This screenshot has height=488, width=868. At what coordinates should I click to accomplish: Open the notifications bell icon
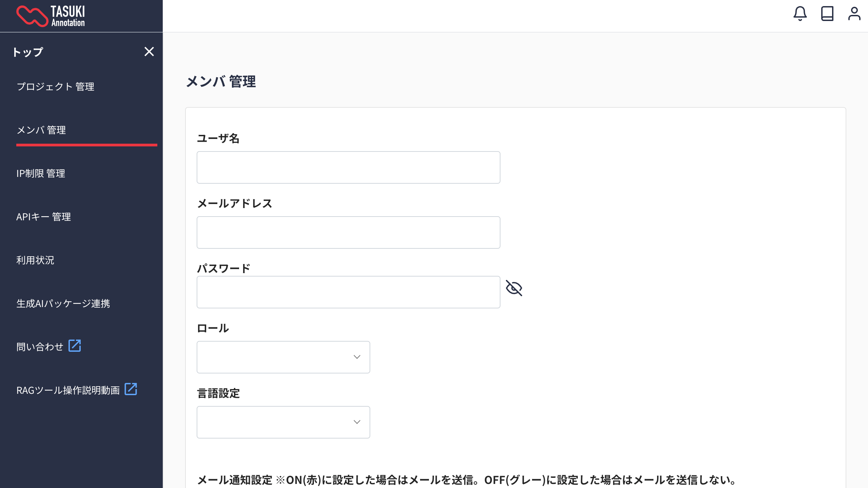(800, 14)
